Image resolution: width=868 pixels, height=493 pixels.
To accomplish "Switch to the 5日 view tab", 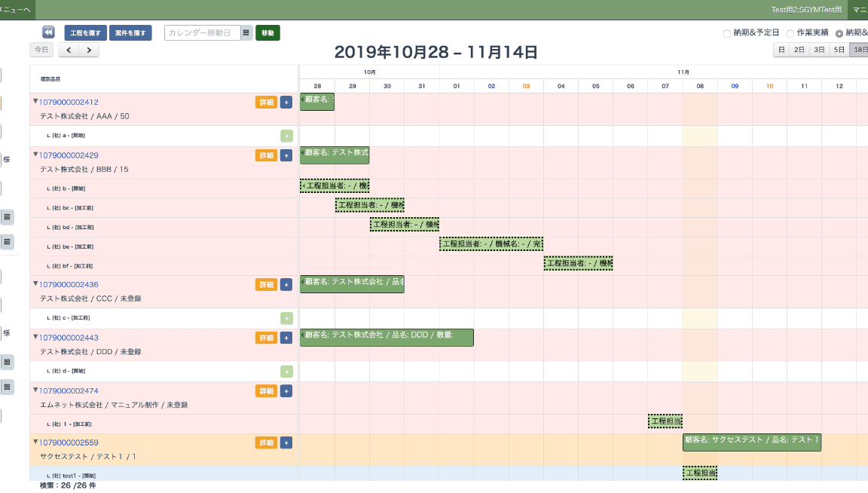I will 839,50.
